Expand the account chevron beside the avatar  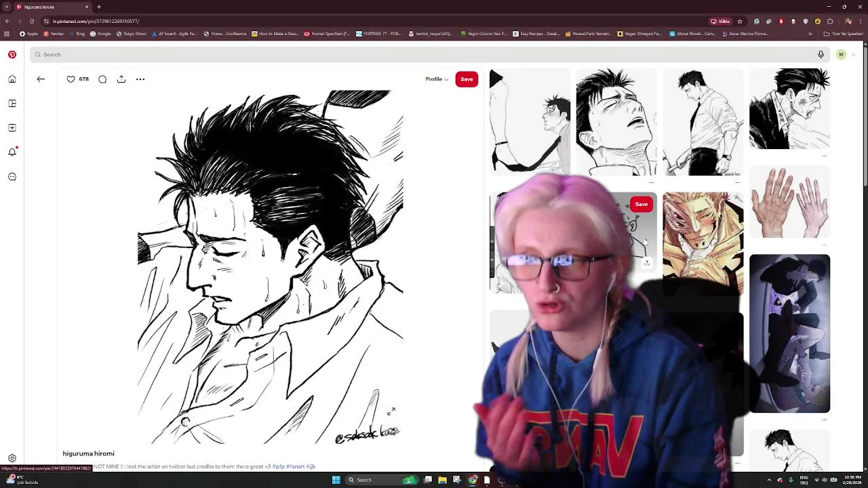tap(853, 54)
